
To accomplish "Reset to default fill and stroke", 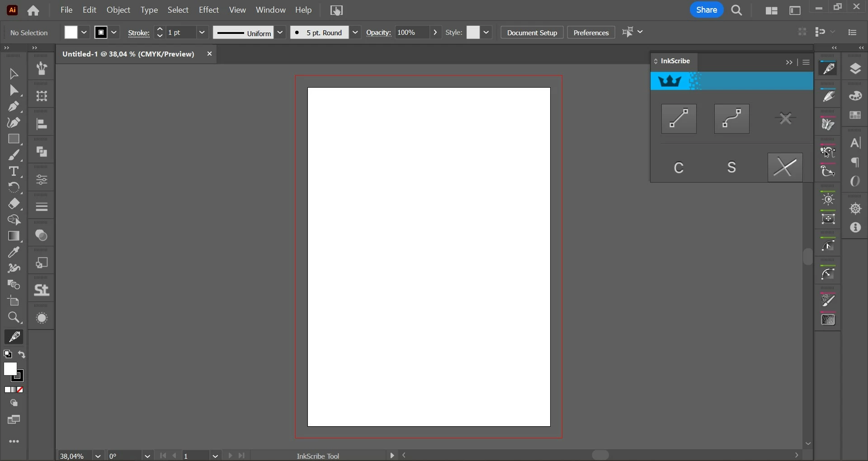I will [x=8, y=355].
